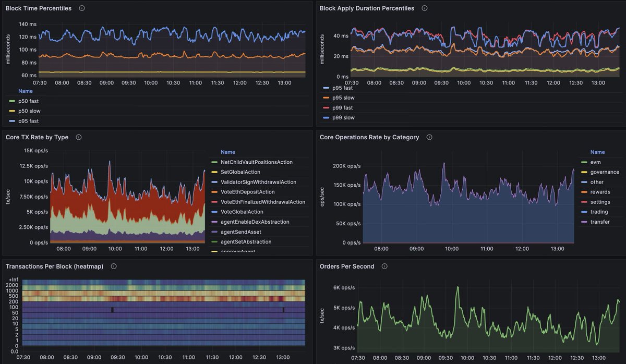626x364 pixels.
Task: Select the VoteEthDepositAction legend label
Action: [248, 192]
